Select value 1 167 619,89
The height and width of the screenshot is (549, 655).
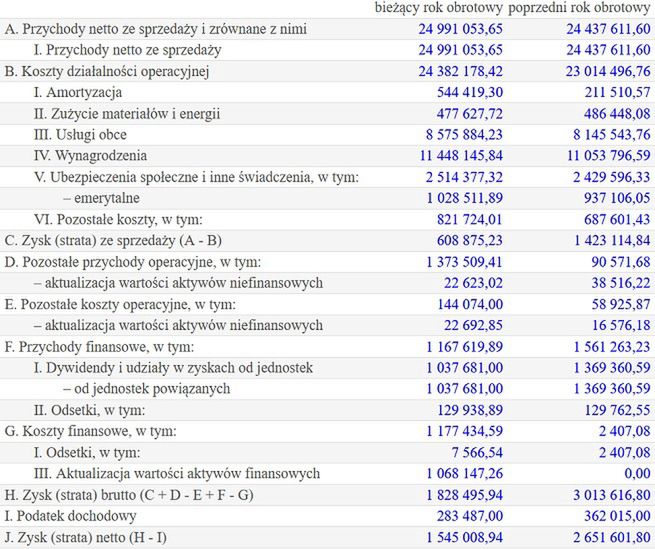465,347
